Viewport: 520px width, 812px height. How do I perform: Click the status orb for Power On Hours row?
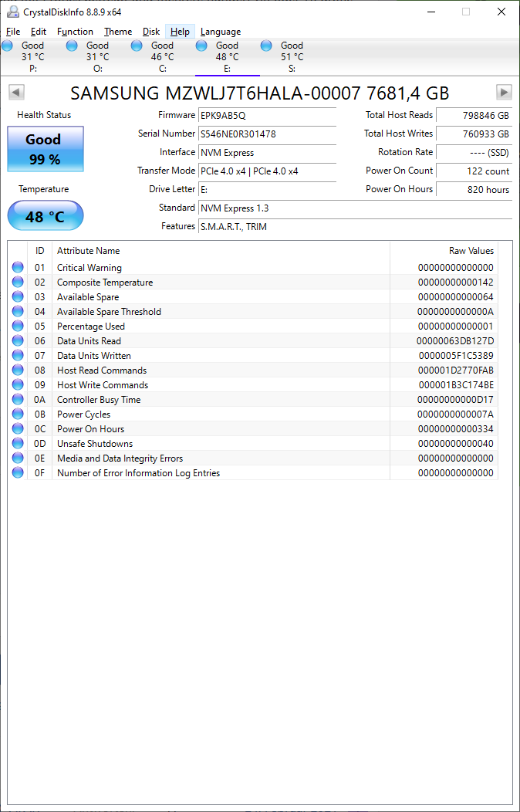click(x=18, y=429)
